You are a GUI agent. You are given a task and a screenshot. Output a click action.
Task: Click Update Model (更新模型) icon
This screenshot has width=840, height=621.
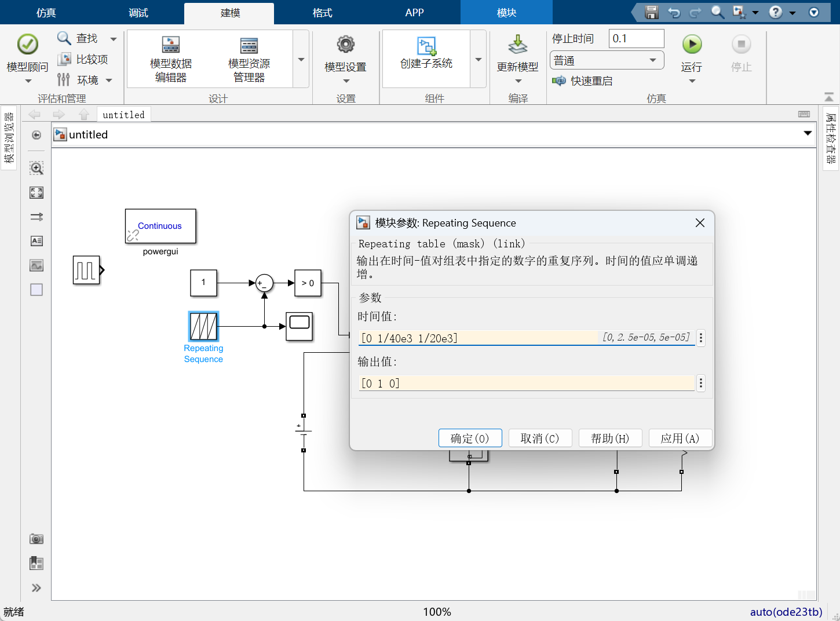[x=517, y=45]
